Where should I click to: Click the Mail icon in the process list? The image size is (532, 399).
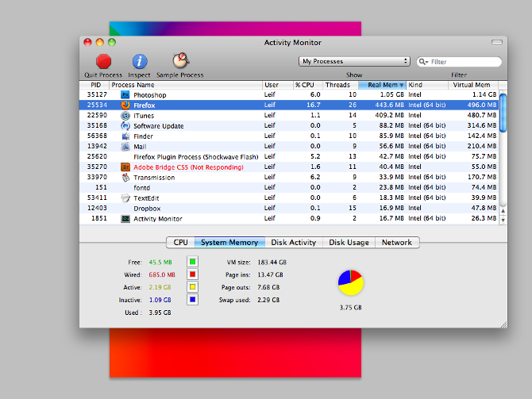click(x=125, y=147)
